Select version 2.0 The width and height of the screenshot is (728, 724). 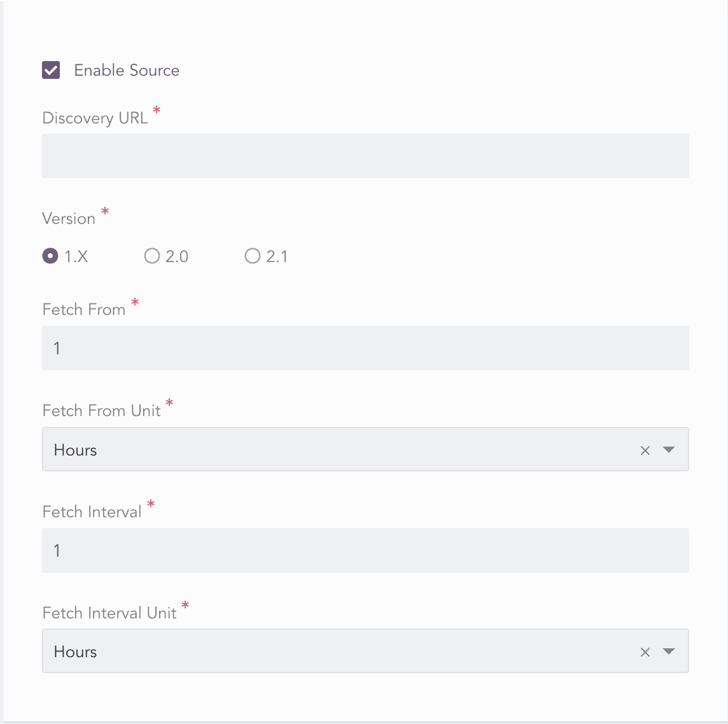151,256
